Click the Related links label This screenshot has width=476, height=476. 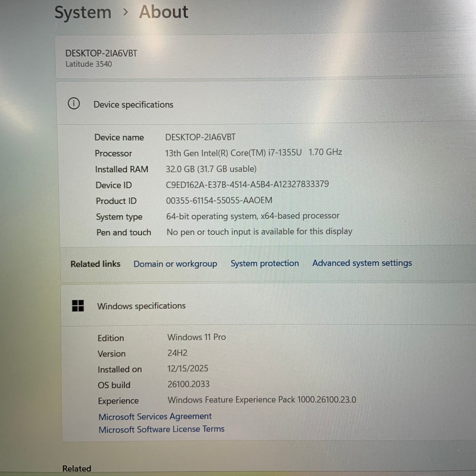95,264
